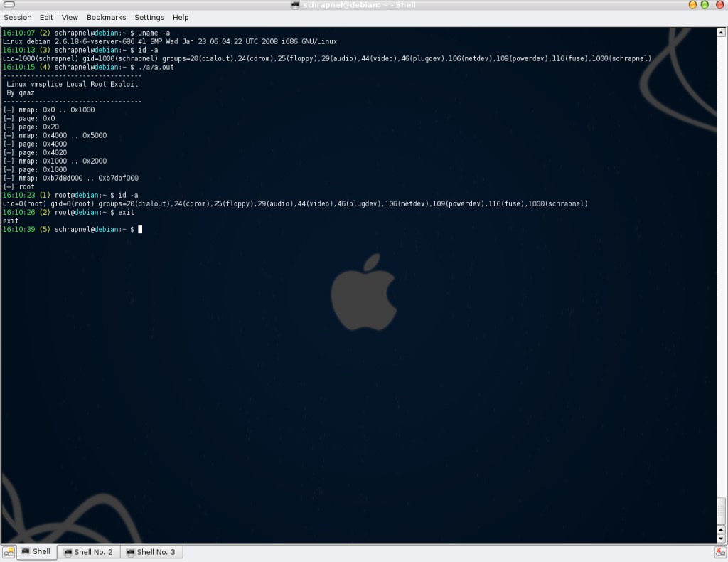
Task: Open the Settings menu
Action: 149,17
